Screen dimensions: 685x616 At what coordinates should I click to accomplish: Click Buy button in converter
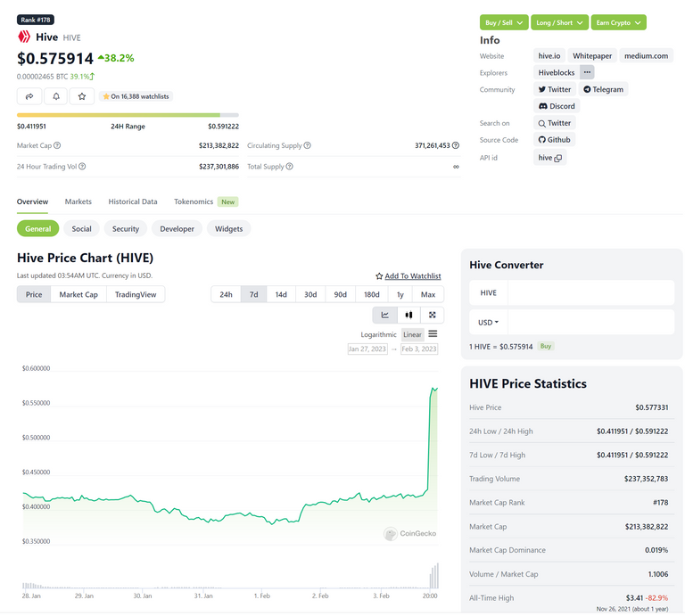(x=546, y=346)
